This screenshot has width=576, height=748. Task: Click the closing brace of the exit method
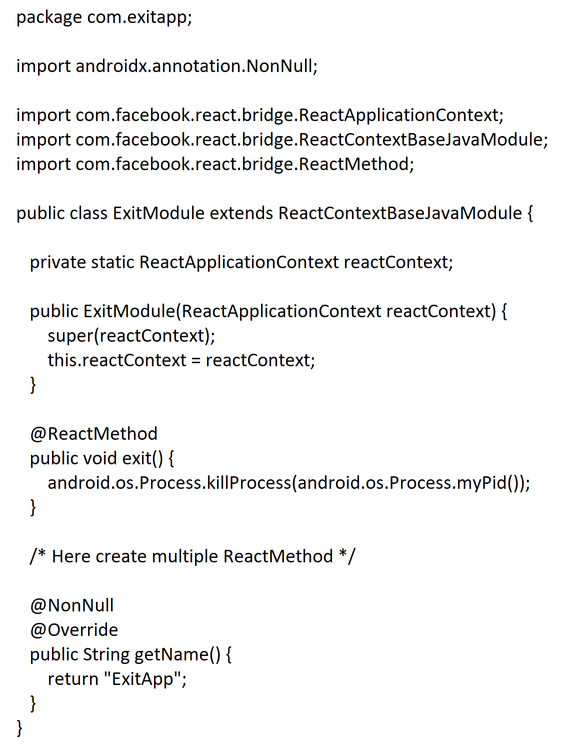[x=33, y=507]
